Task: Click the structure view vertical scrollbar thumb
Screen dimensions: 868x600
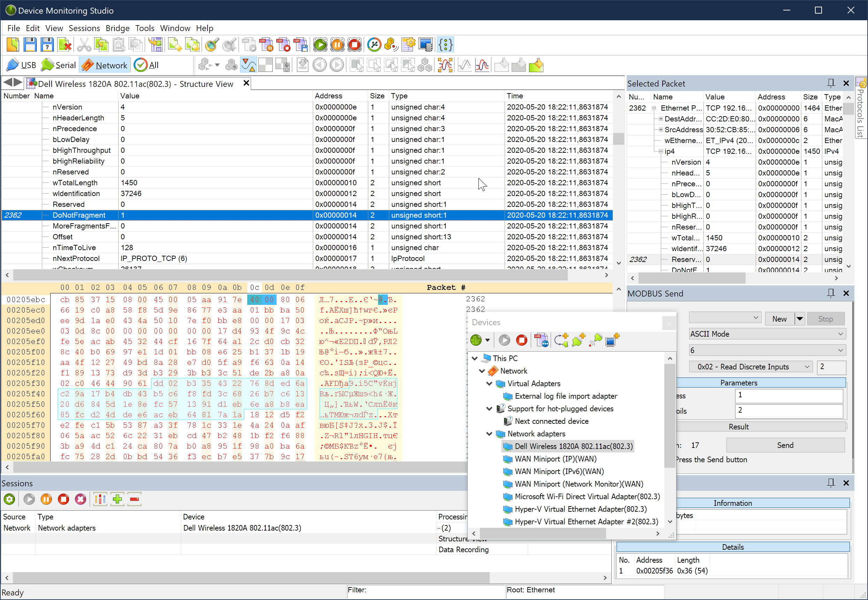Action: 619,139
